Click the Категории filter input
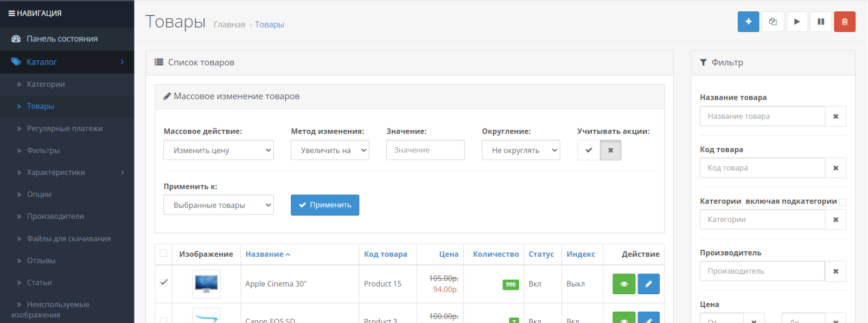This screenshot has height=323, width=868. point(763,219)
